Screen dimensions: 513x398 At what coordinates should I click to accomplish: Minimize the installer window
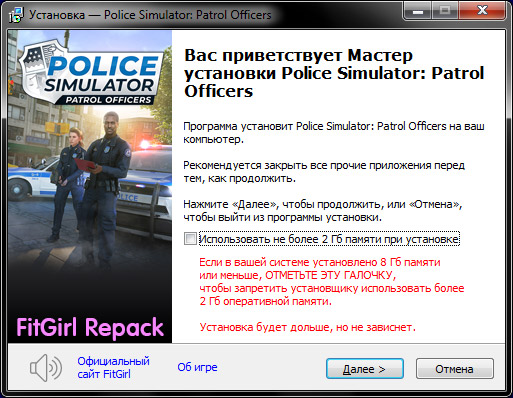click(418, 11)
